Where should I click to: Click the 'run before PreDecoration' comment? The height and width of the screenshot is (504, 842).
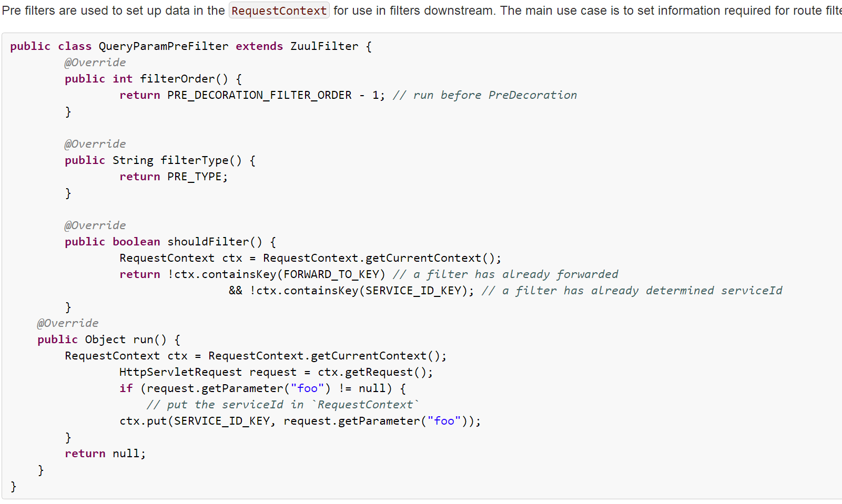coord(485,95)
